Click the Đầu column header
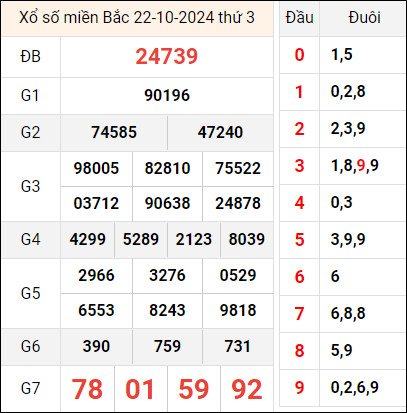This screenshot has height=413, width=407. pyautogui.click(x=299, y=18)
